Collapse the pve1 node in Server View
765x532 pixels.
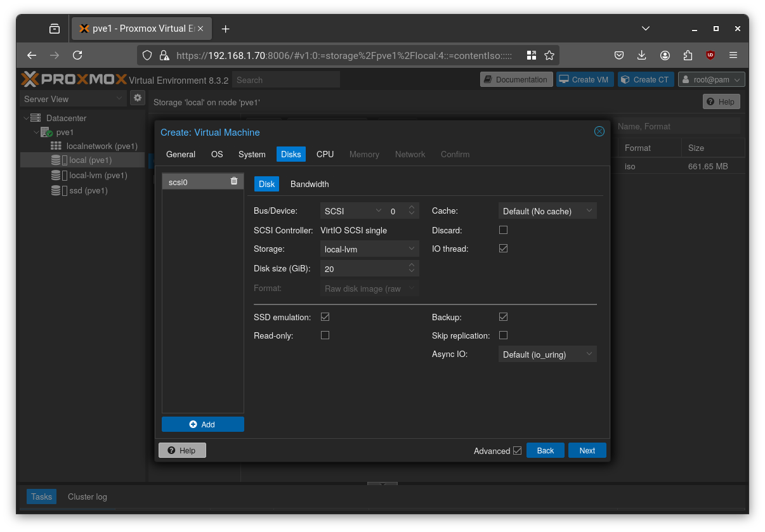tap(36, 132)
